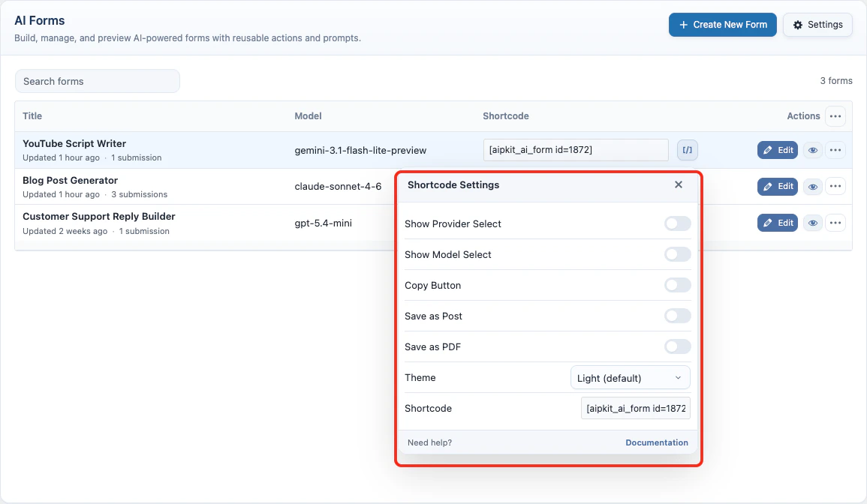Open the Actions column header ellipsis menu
The width and height of the screenshot is (867, 504).
[835, 115]
